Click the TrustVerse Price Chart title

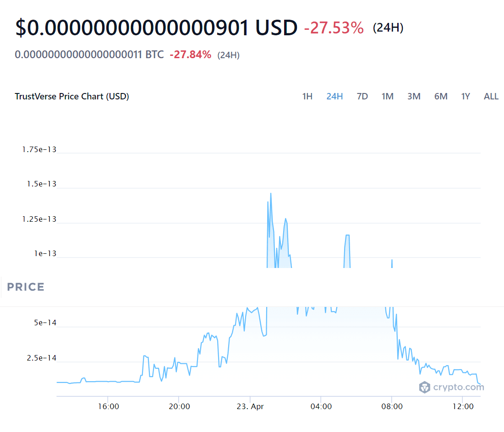coord(72,97)
